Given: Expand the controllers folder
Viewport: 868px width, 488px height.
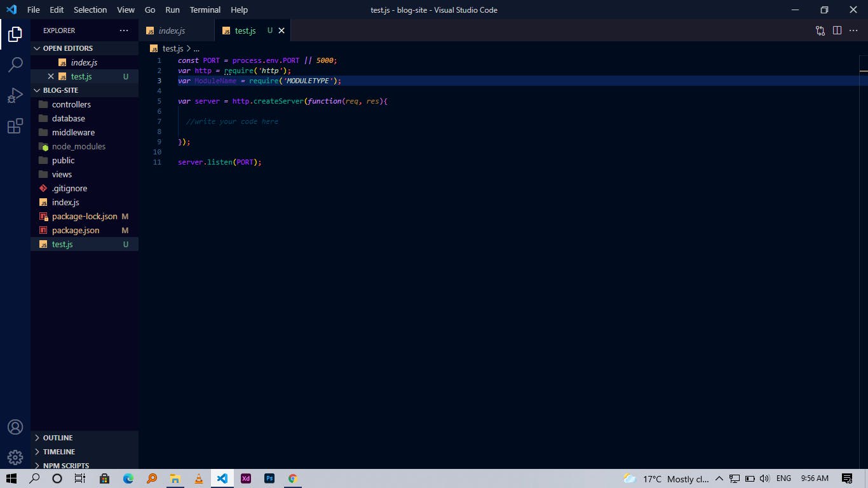Looking at the screenshot, I should point(85,104).
